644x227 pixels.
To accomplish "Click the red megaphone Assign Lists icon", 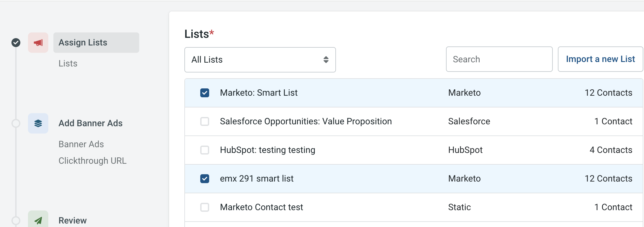I will pos(38,43).
